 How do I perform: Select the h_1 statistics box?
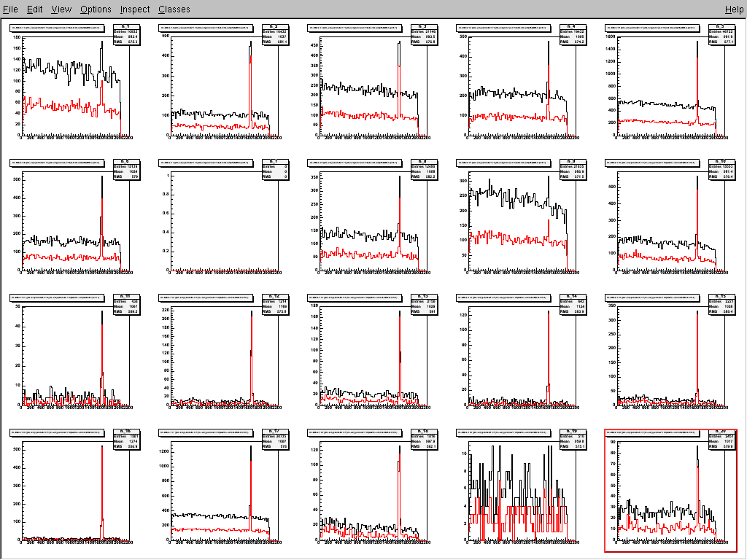tap(126, 35)
